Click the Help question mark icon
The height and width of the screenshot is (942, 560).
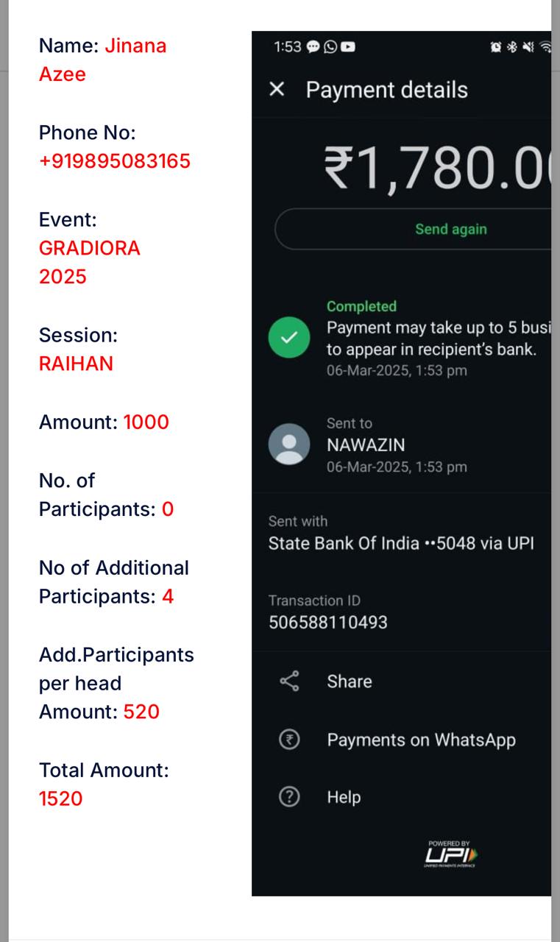click(290, 797)
